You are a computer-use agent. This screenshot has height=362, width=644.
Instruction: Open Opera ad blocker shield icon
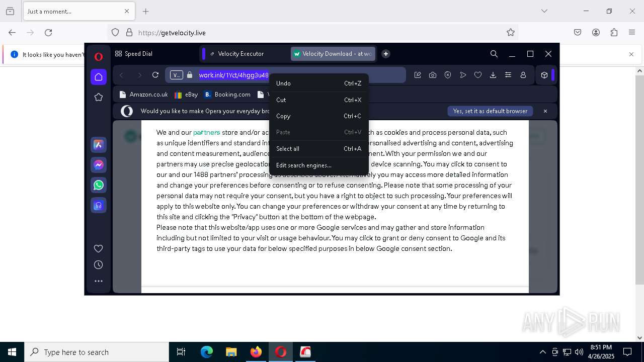[448, 75]
